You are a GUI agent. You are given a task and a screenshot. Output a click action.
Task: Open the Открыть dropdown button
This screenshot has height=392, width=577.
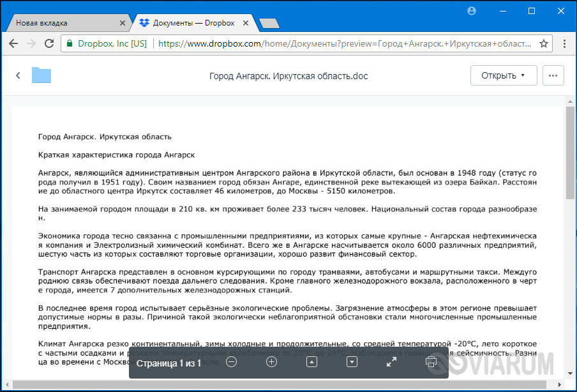point(504,75)
